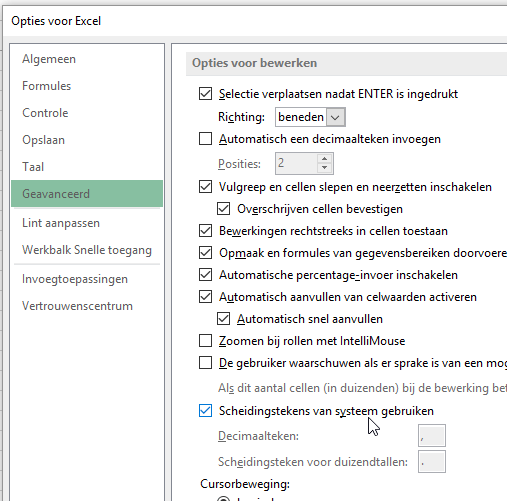Open Lint aanpassen category
507x501 pixels.
tap(61, 223)
